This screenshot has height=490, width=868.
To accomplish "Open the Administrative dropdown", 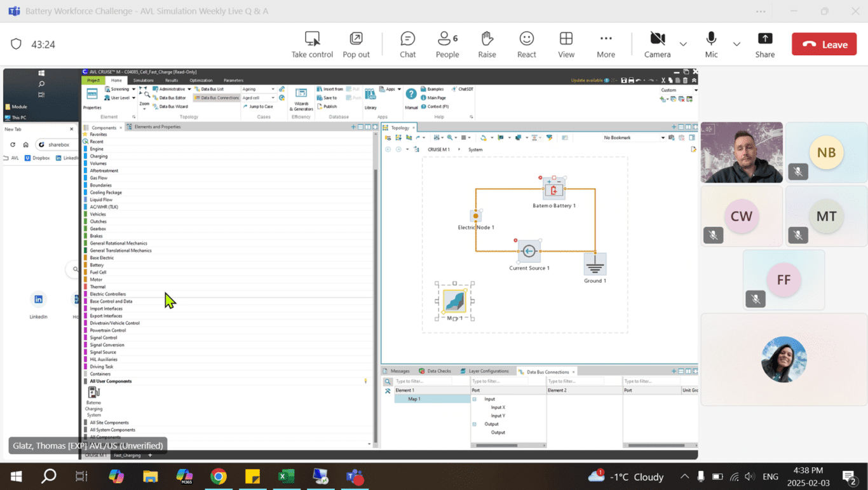I will tap(172, 89).
